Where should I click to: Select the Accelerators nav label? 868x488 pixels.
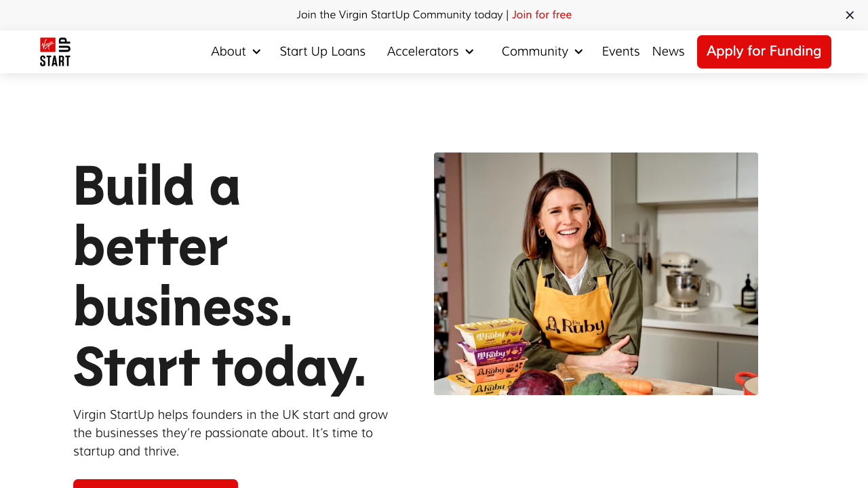coord(423,52)
